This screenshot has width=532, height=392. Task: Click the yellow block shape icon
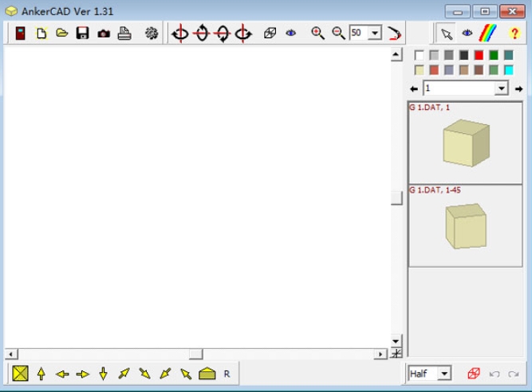click(x=207, y=374)
